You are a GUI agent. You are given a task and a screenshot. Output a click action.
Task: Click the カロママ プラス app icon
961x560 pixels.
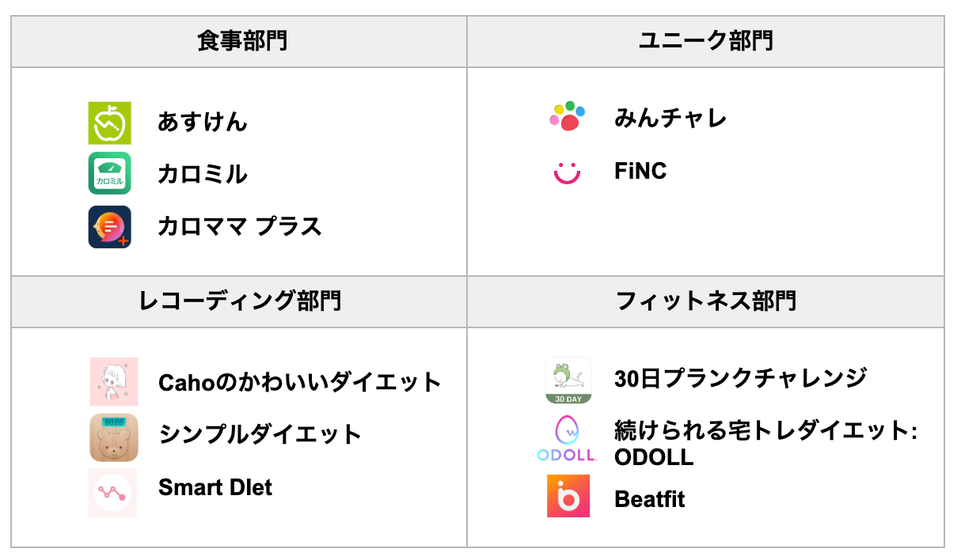(x=109, y=227)
